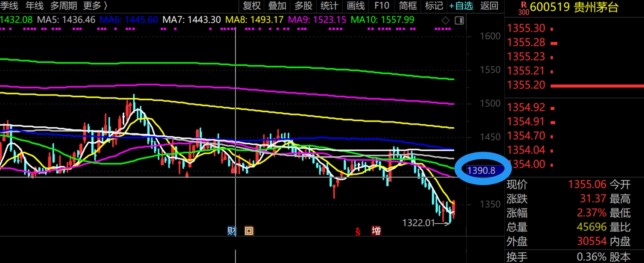Screen dimensions: 644x263
Task: Toggle the side panel layout icon
Action: tap(460, 20)
